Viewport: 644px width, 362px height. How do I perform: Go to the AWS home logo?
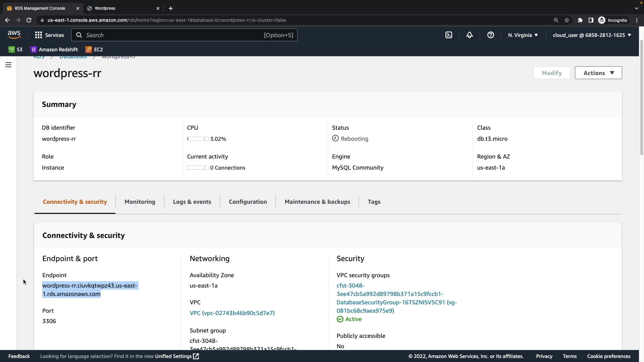tap(14, 35)
